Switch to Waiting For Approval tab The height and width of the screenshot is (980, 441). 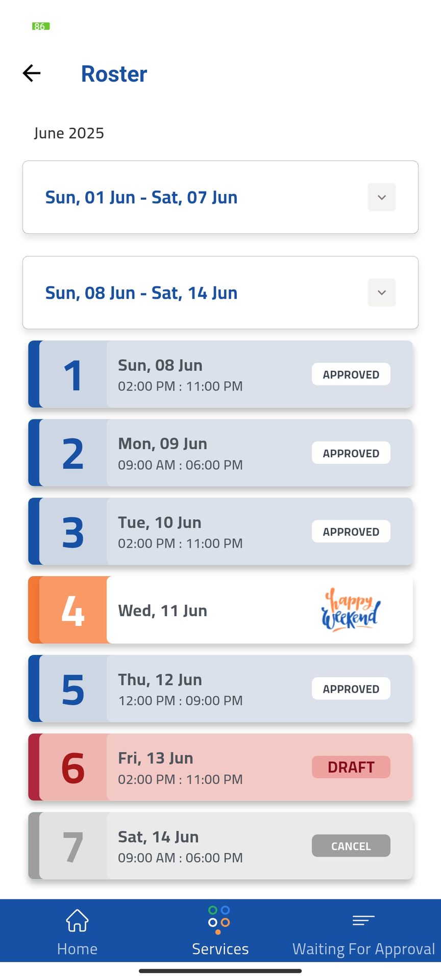(363, 948)
